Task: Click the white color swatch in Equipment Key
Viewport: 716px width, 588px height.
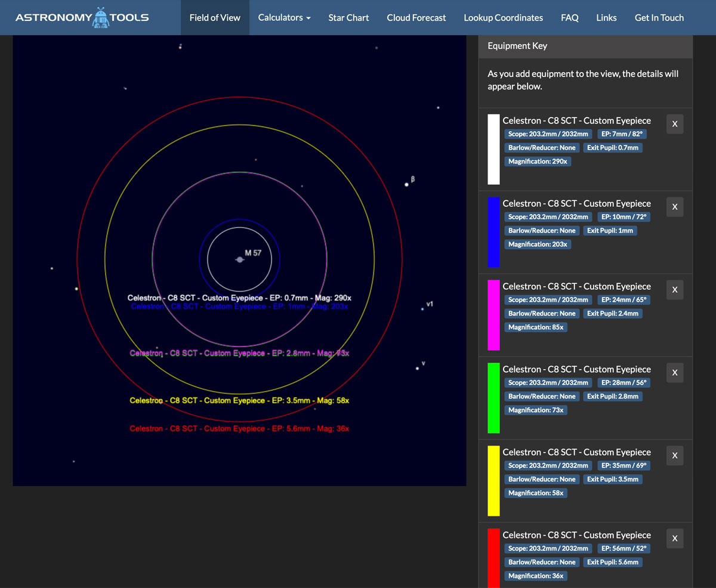Action: click(493, 149)
